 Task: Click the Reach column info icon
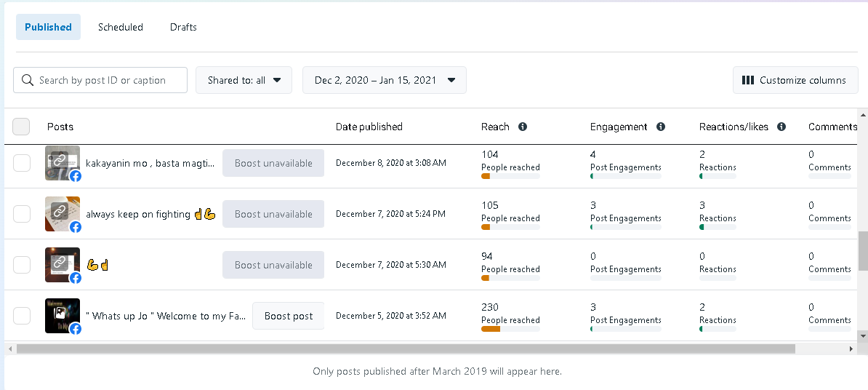[523, 127]
